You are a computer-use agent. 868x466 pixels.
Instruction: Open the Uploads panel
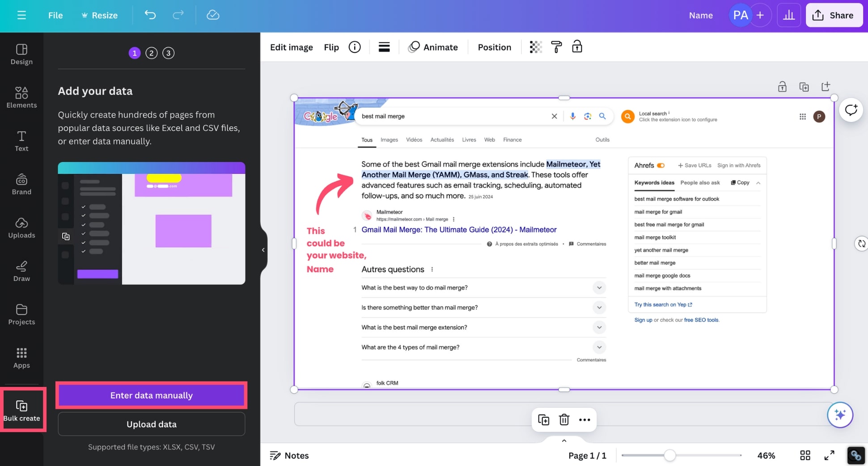tap(21, 227)
